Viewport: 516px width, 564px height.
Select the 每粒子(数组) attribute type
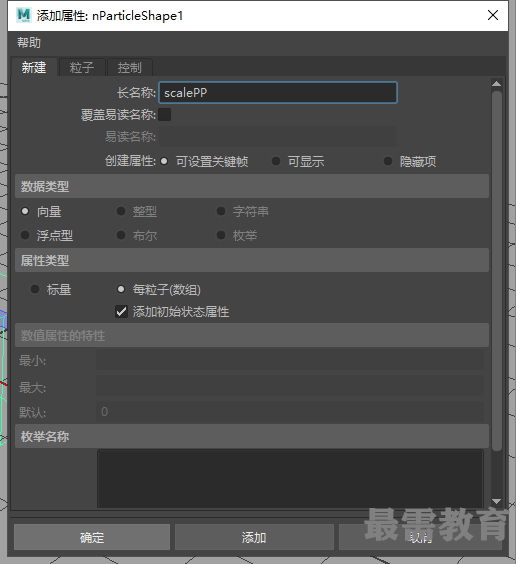pyautogui.click(x=121, y=289)
